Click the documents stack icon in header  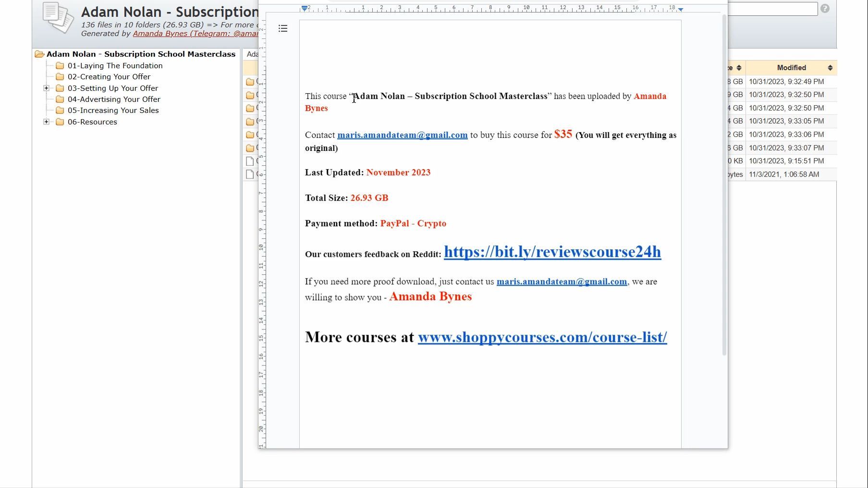[x=58, y=18]
